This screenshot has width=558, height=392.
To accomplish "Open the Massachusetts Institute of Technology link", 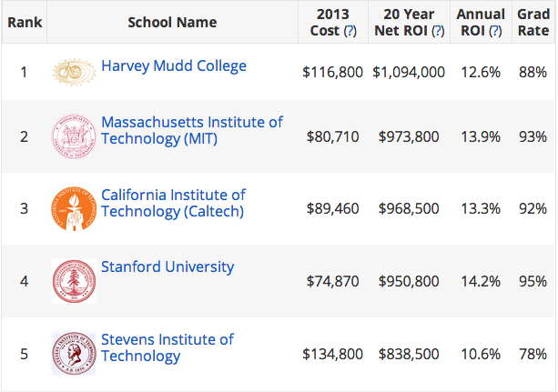I will 192,131.
